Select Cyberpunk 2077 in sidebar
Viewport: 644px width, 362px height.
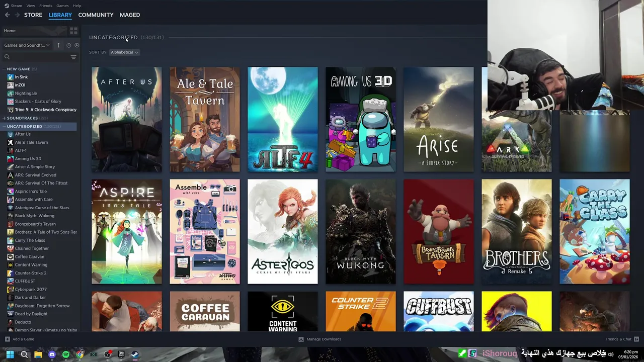[x=31, y=290]
